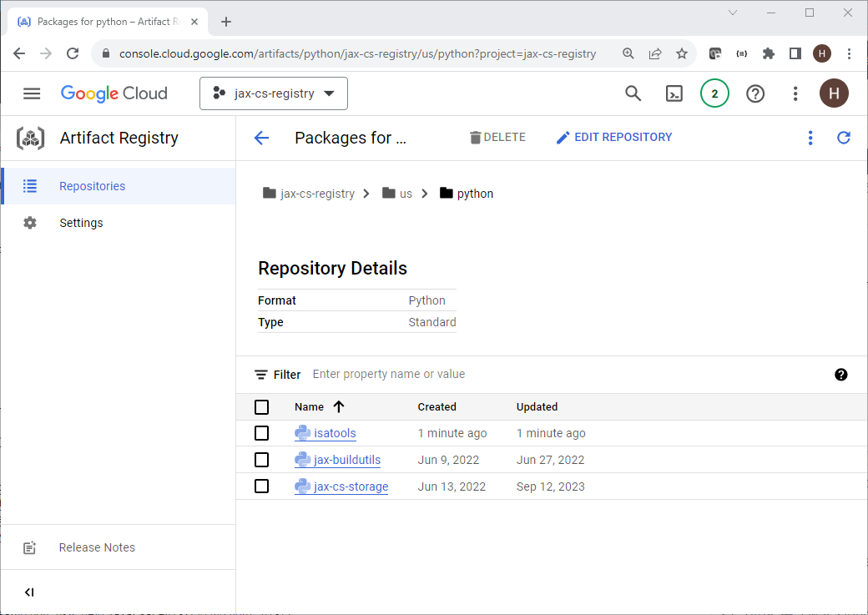Click the search magnifier icon in header
Viewport: 868px width, 615px height.
[x=633, y=93]
